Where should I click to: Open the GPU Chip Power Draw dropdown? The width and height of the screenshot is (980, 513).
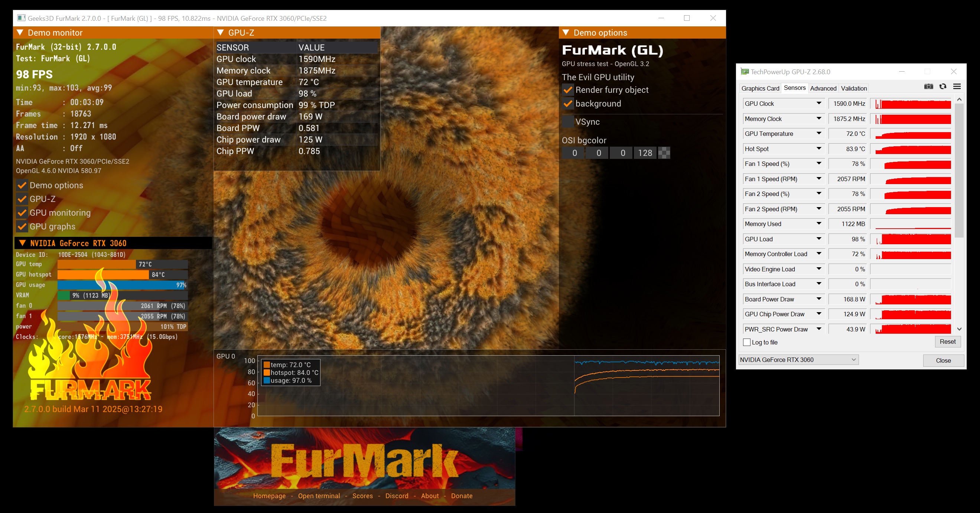(819, 314)
